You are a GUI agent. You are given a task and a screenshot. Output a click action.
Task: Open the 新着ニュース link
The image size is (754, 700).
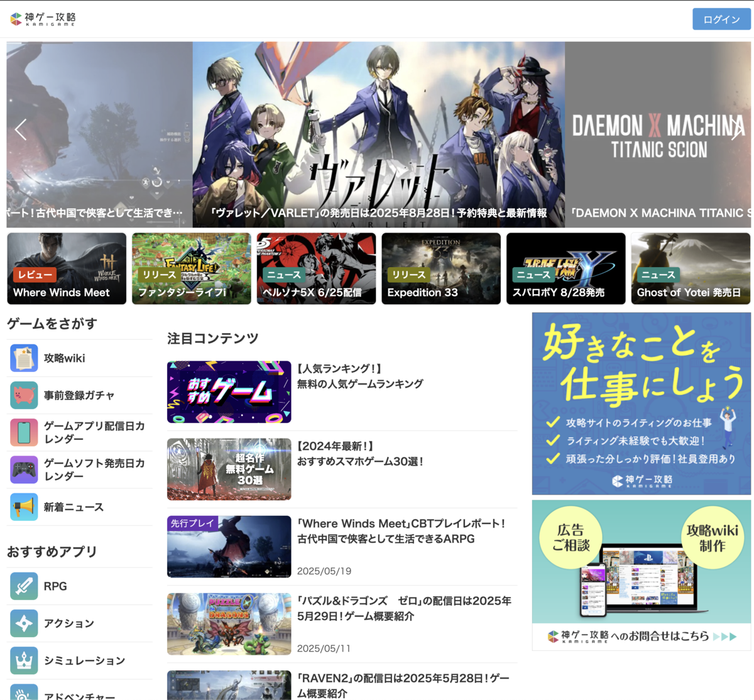pyautogui.click(x=74, y=507)
